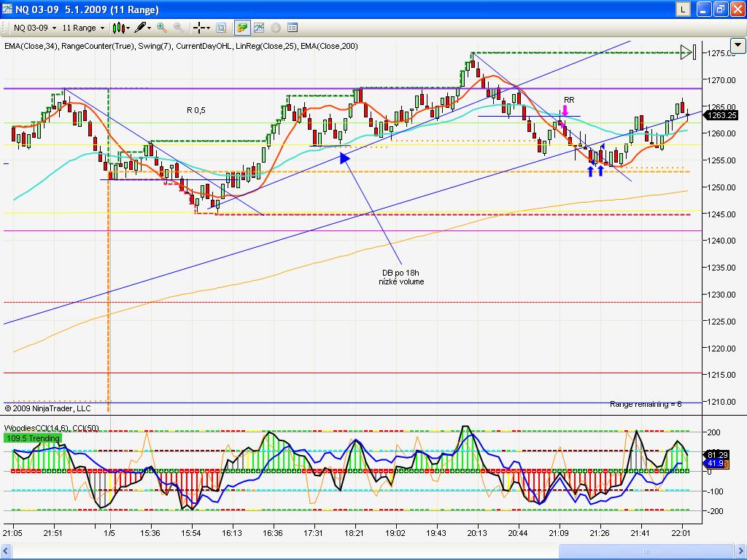Open the crosshair cursor tool menu
This screenshot has width=747, height=560.
point(200,28)
